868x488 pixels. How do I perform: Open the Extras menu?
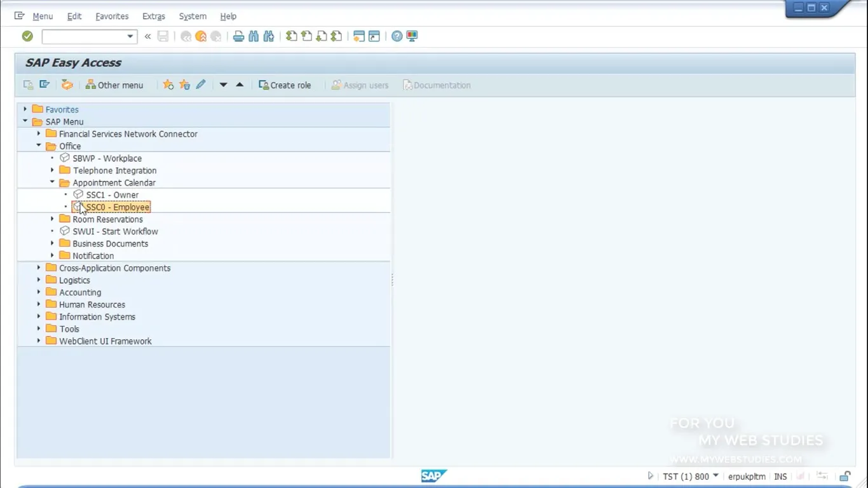pyautogui.click(x=154, y=17)
